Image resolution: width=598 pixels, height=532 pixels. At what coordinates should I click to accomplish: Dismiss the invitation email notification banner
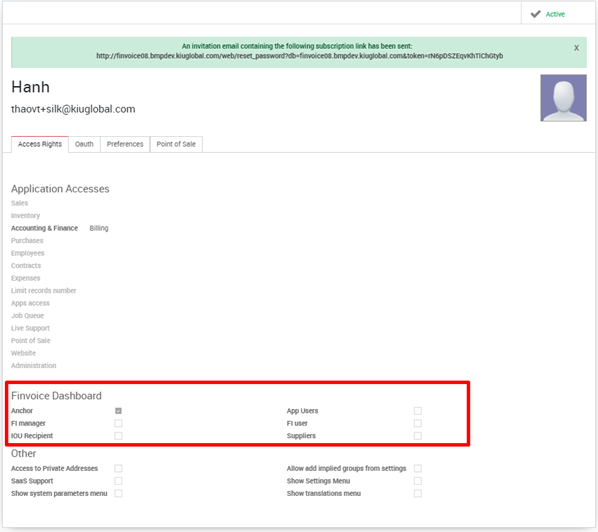point(576,48)
